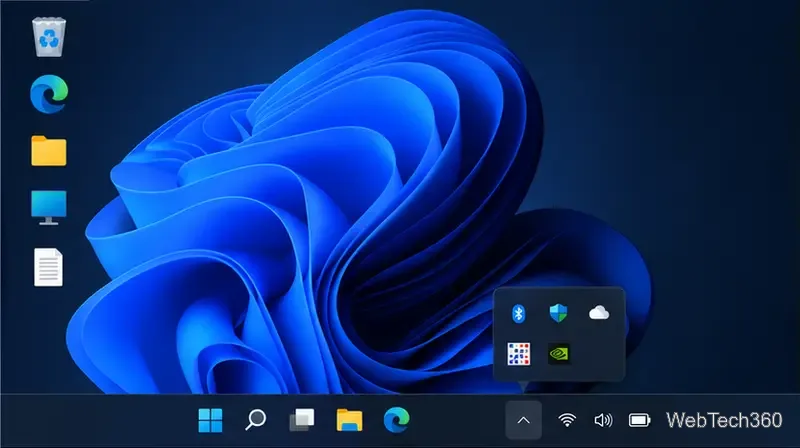The height and width of the screenshot is (448, 800).
Task: Launch Microsoft Edge from the taskbar
Action: [x=396, y=420]
